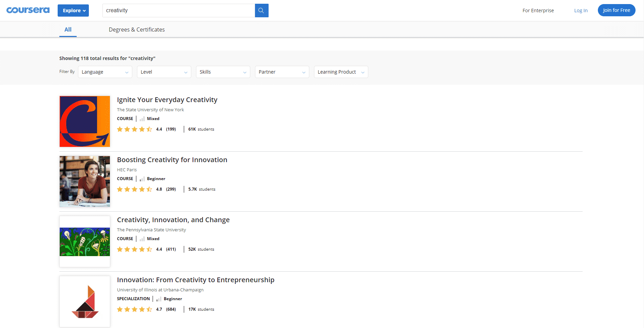Click the search field containing creativity
Viewport: 644px width, 328px height.
click(x=178, y=11)
